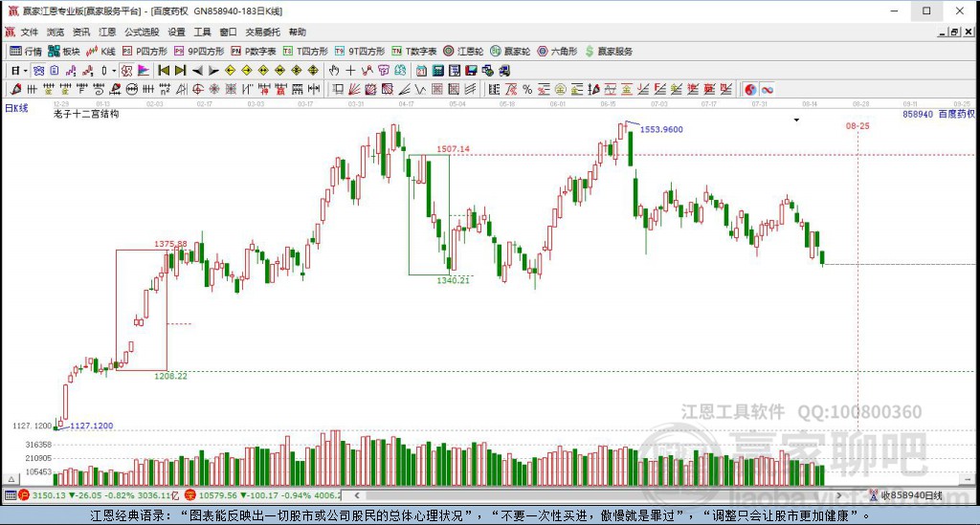Screen dimensions: 980x525
Task: Jump to first bar with green skip arrow
Action: pyautogui.click(x=164, y=70)
